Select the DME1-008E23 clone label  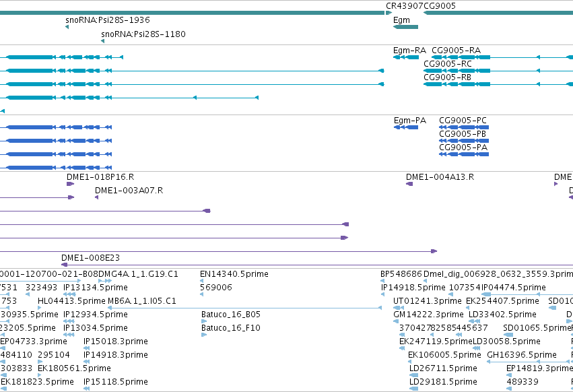click(90, 258)
